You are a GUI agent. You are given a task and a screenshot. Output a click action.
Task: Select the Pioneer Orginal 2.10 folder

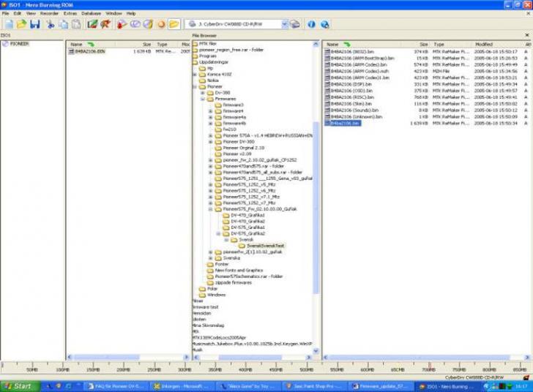[245, 148]
